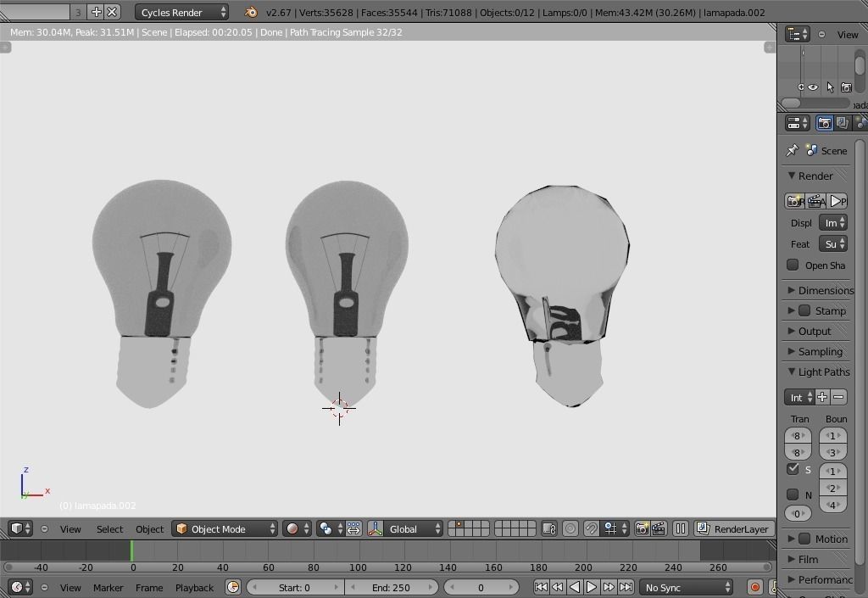Open the properties editor type selector
Viewport: 868px width, 598px height.
[x=797, y=123]
